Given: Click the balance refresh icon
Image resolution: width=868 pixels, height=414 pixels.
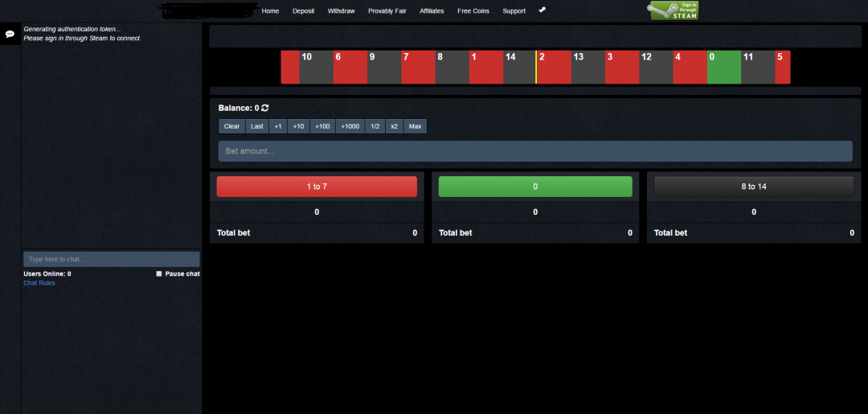Looking at the screenshot, I should pyautogui.click(x=265, y=108).
